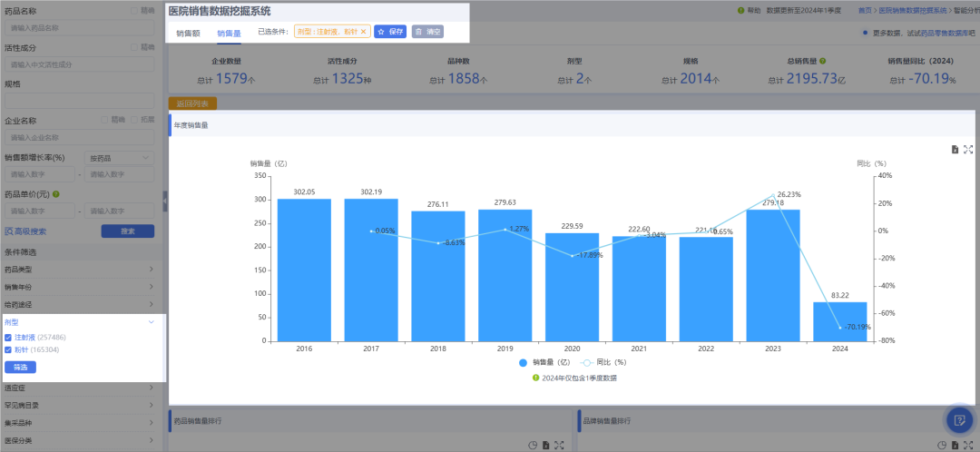Image resolution: width=980 pixels, height=452 pixels.
Task: Expand the 医保分类 filter
Action: pyautogui.click(x=79, y=440)
